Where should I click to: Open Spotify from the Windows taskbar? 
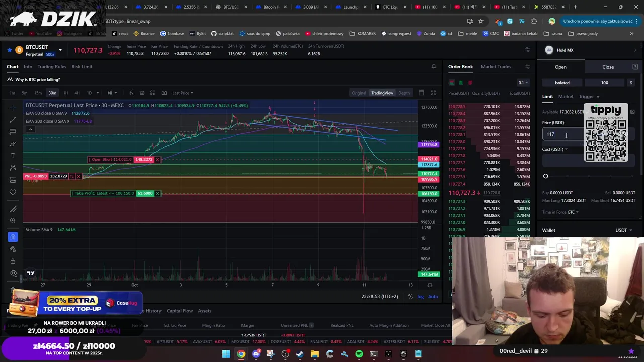(359, 354)
